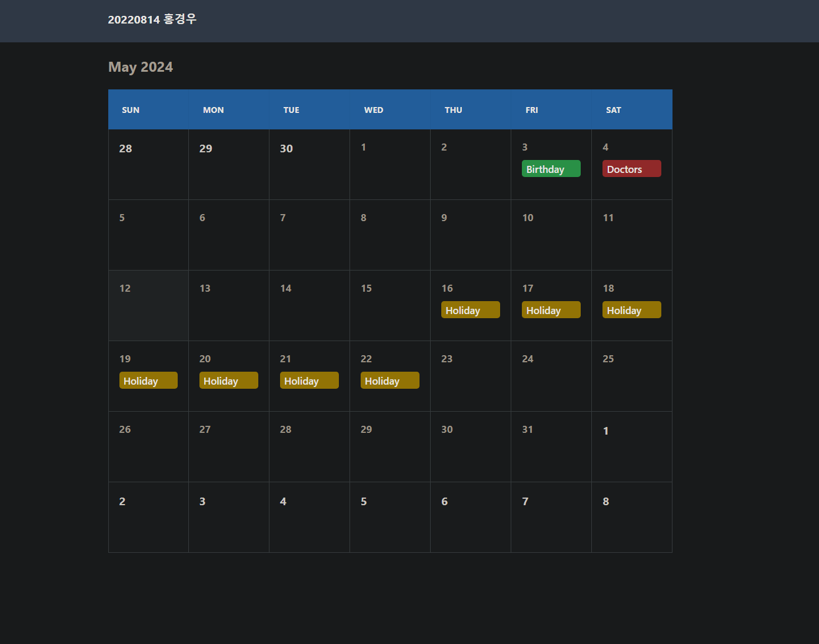Select the Holiday event on May 21
Image resolution: width=819 pixels, height=644 pixels.
click(309, 381)
